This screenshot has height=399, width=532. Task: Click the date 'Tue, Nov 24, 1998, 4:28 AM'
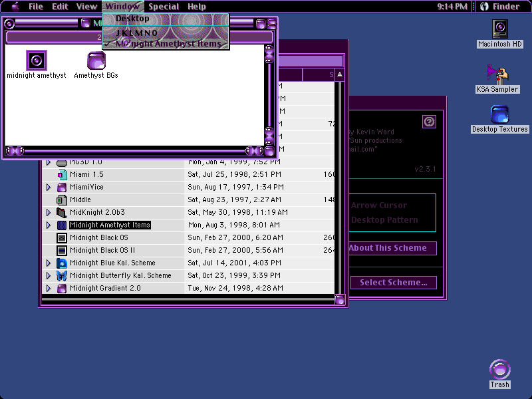tap(235, 289)
